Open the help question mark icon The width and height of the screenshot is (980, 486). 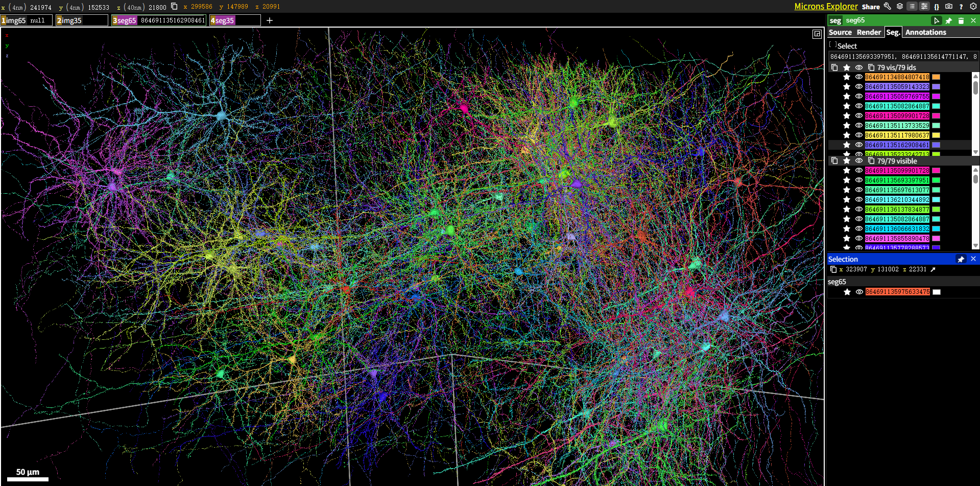tap(961, 7)
